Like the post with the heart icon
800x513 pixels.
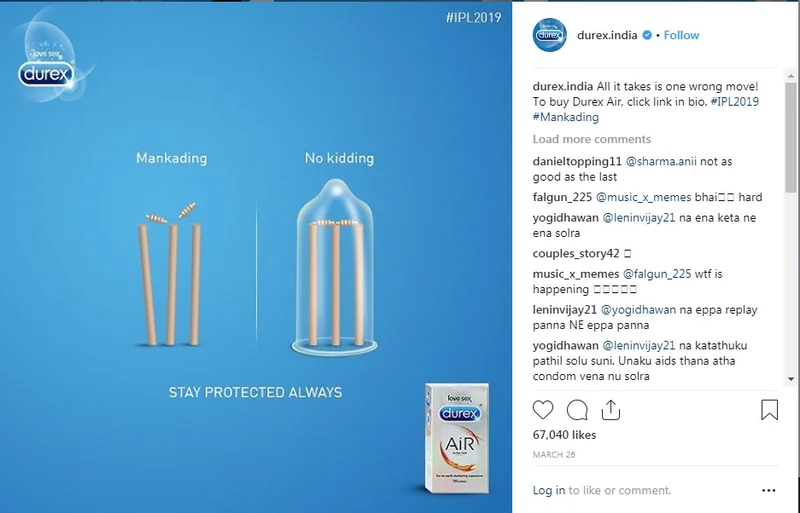tap(543, 410)
